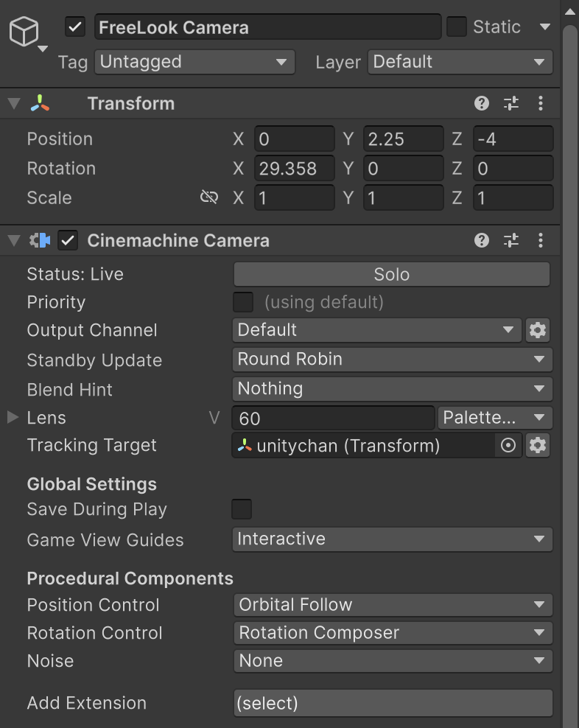
Task: Open Tracking Target object picker
Action: [x=508, y=445]
